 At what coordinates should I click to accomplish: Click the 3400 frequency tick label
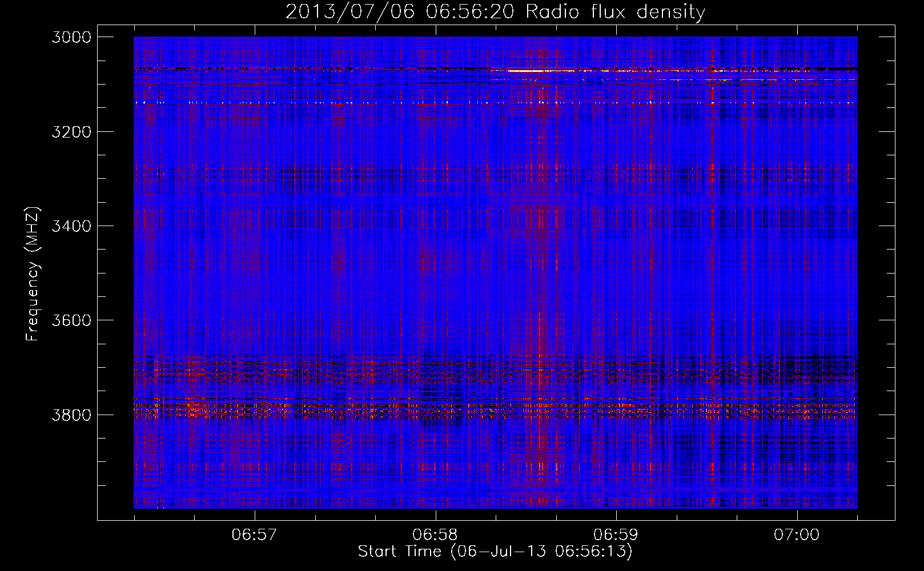71,226
